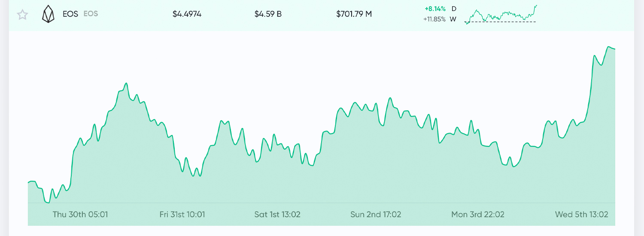Click the +8.14% daily change
This screenshot has height=236, width=644.
[435, 9]
